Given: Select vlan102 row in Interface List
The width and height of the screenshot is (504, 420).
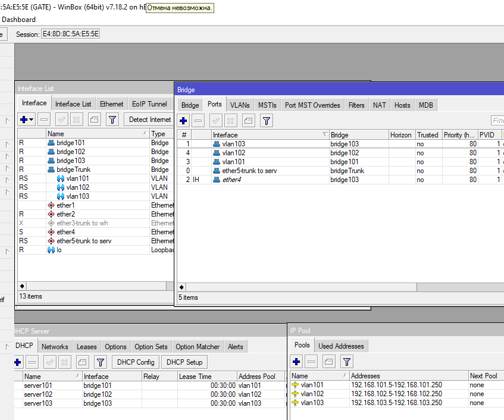Looking at the screenshot, I should pyautogui.click(x=96, y=187).
